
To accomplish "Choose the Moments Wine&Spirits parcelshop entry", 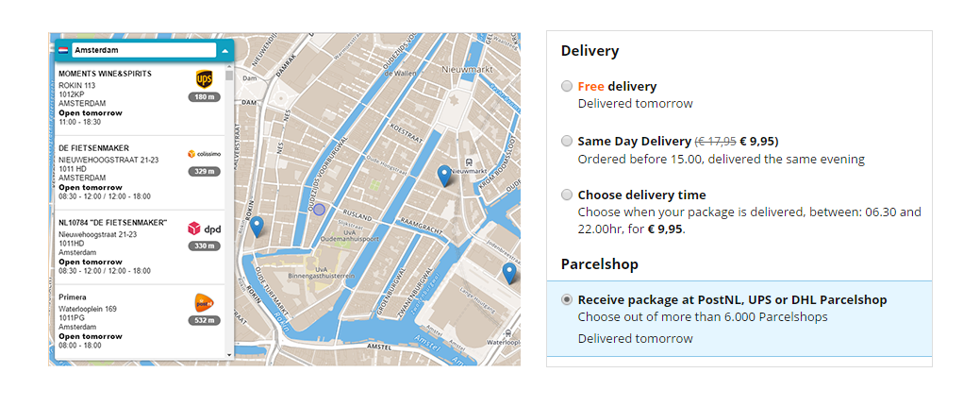I will [x=140, y=97].
